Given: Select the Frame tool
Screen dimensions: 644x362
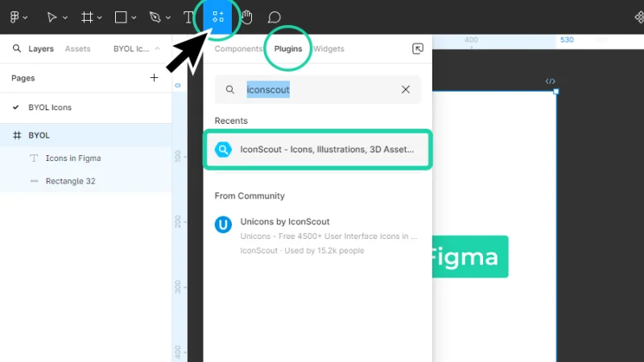Looking at the screenshot, I should point(87,17).
